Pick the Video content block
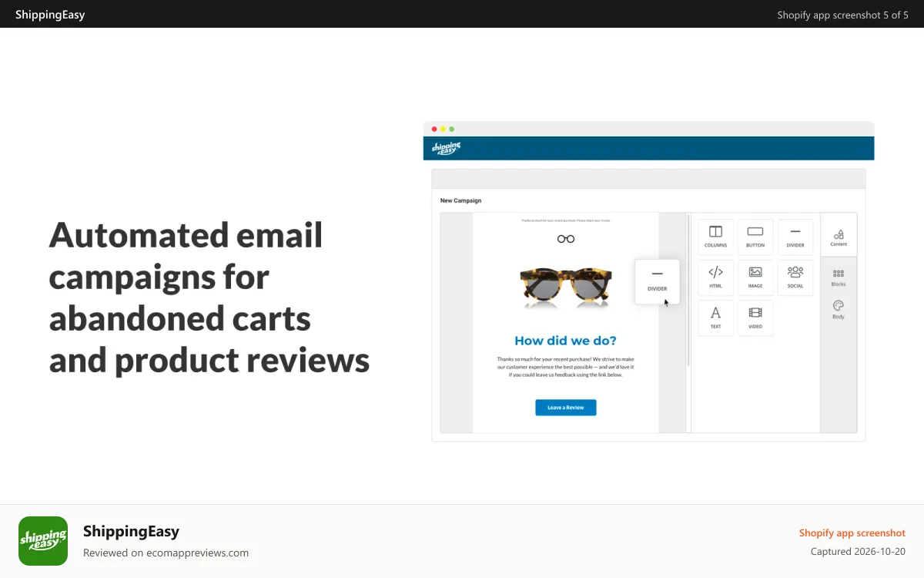The height and width of the screenshot is (578, 924). (x=755, y=318)
